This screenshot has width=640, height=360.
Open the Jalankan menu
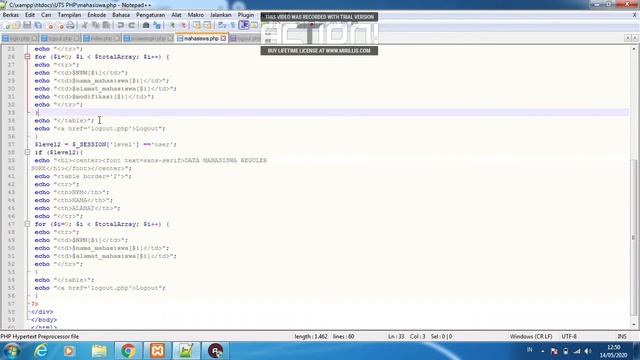220,15
